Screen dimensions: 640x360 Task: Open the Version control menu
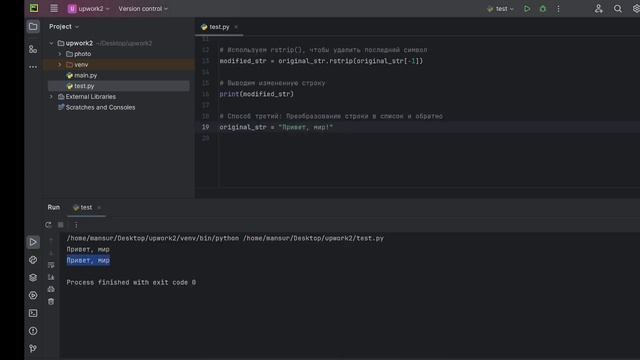pyautogui.click(x=143, y=9)
